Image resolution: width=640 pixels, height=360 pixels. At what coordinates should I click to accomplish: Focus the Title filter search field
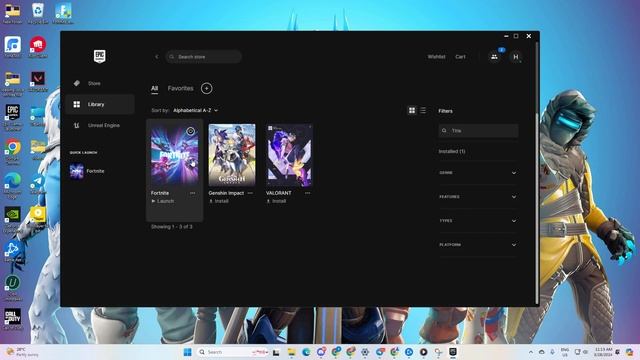point(478,131)
